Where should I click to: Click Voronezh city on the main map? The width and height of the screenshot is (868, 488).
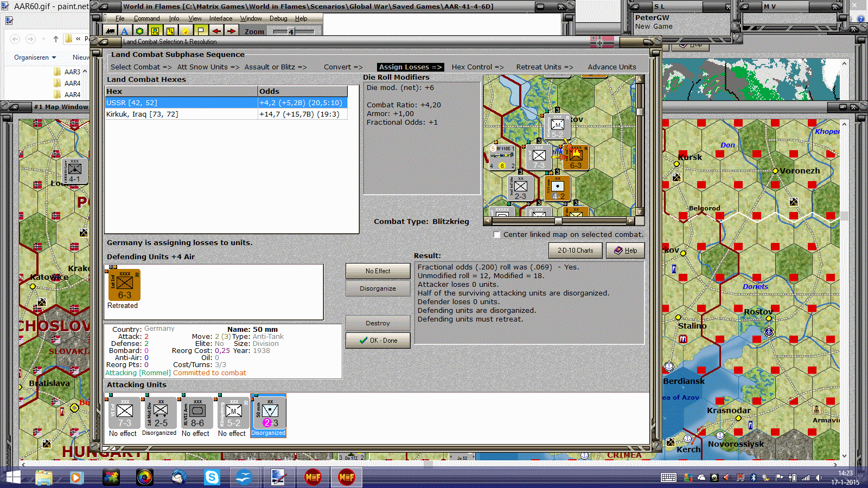[x=776, y=171]
